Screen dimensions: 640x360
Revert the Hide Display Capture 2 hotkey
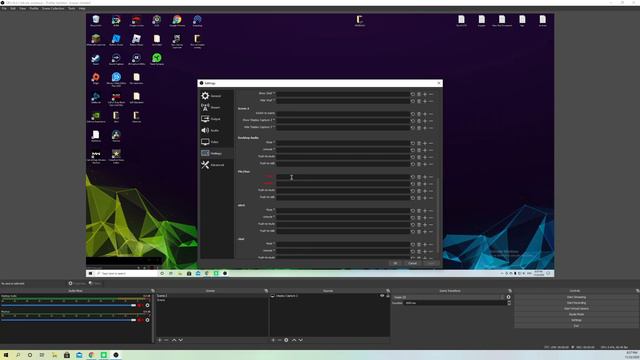413,128
